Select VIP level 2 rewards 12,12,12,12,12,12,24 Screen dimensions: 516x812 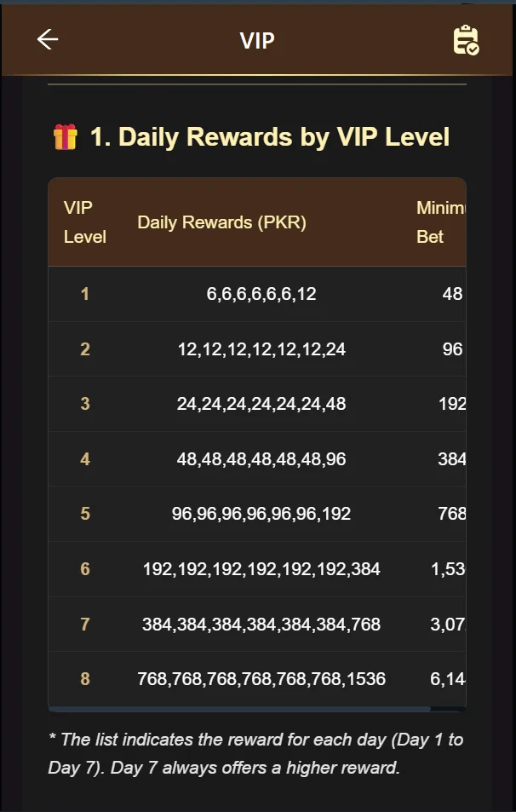[x=261, y=349]
